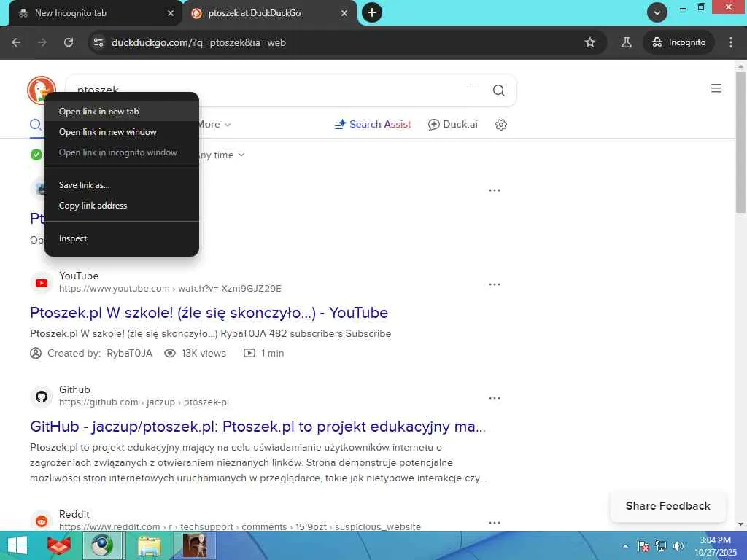
Task: Open a new tab with plus button
Action: 372,13
